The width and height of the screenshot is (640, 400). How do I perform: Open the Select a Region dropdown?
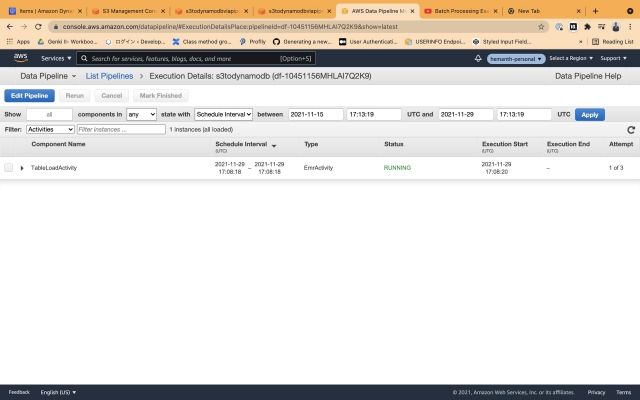571,58
